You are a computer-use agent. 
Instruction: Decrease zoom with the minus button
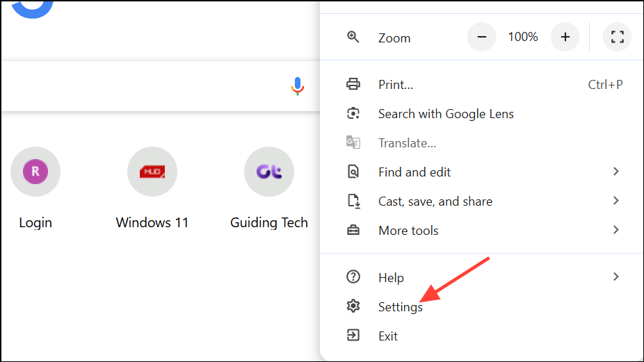point(481,38)
